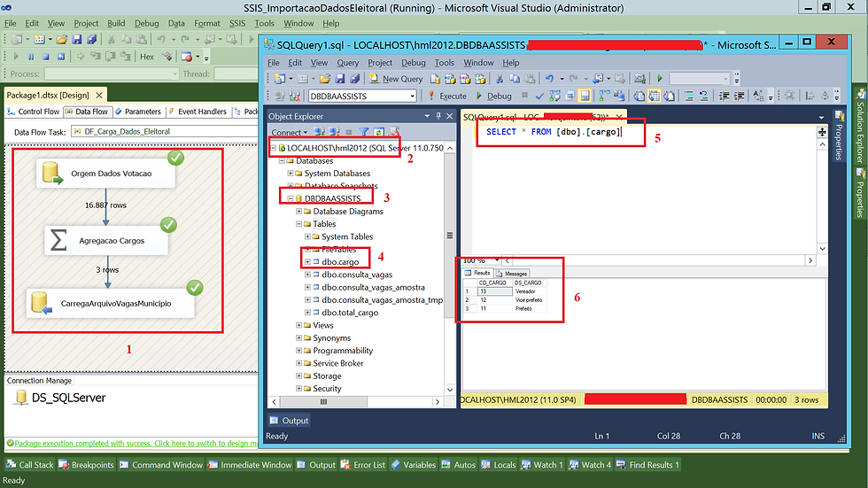Select dbo.total_cargo table
Image resolution: width=868 pixels, height=488 pixels.
(x=350, y=313)
